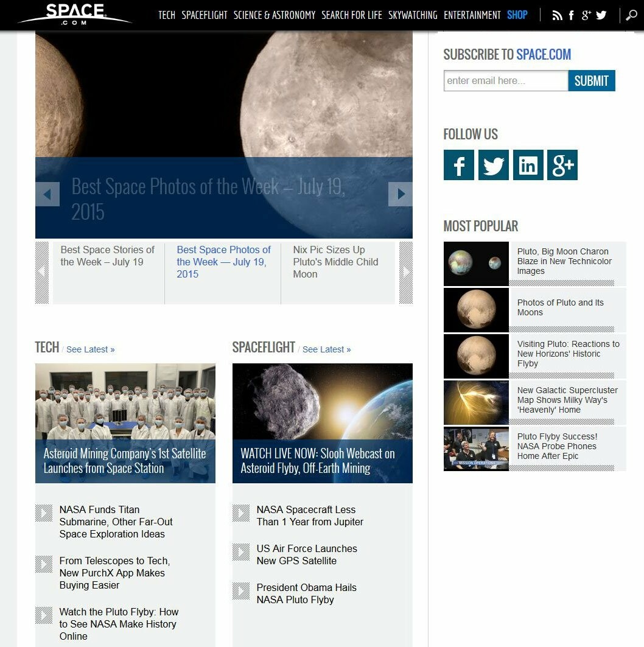This screenshot has width=644, height=647.
Task: Click the RSS feed icon in header
Action: point(557,16)
